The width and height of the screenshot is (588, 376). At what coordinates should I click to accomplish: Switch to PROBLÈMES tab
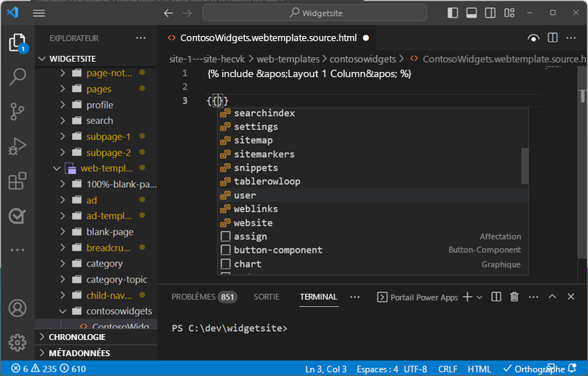(x=204, y=297)
